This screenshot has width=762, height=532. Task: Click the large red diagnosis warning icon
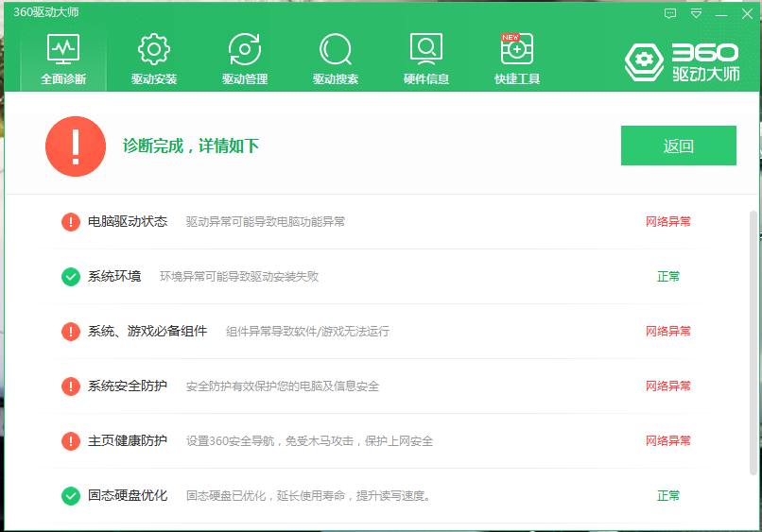pos(76,146)
